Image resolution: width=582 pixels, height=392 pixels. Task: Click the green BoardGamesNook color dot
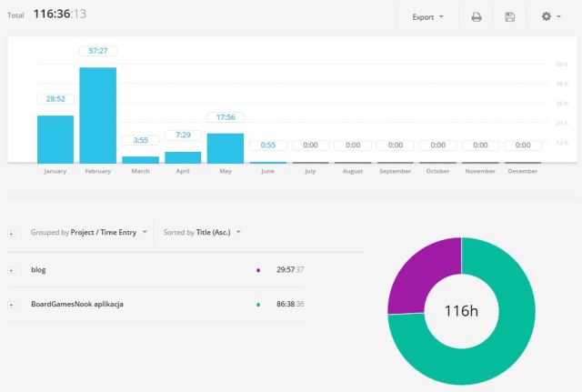point(258,305)
